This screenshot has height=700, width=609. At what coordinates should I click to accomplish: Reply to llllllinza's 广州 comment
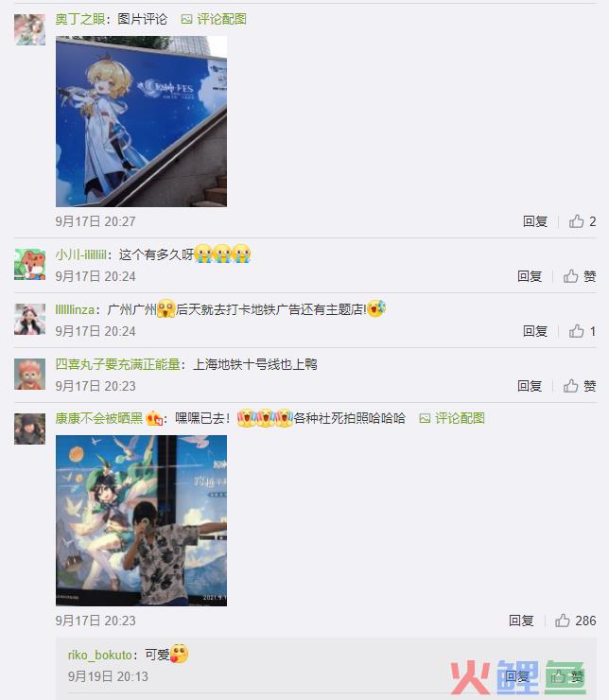pyautogui.click(x=535, y=331)
